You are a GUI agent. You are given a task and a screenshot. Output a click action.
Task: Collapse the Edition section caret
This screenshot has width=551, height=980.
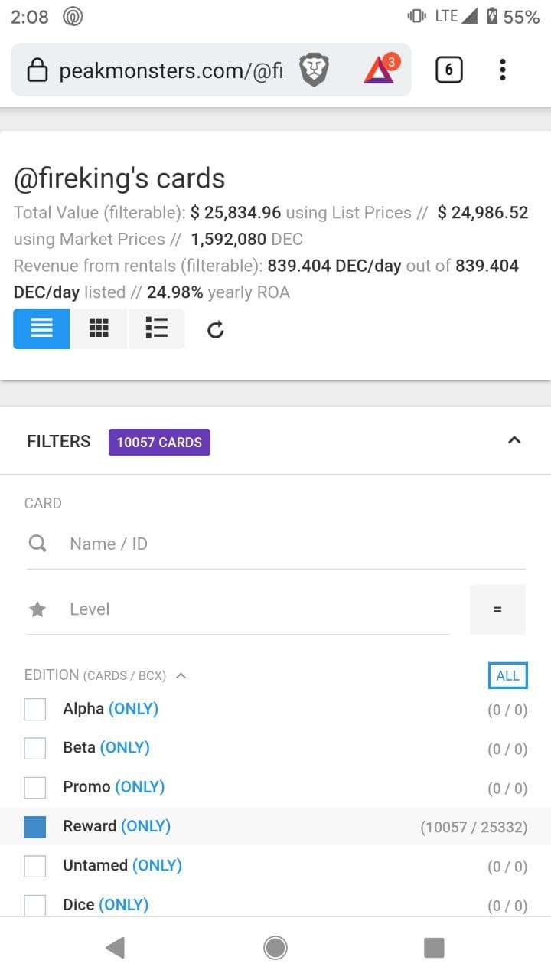tap(181, 675)
